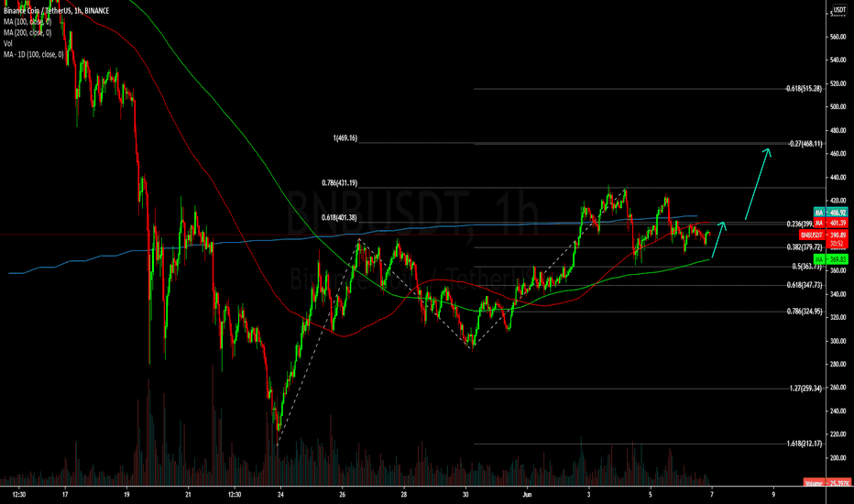Image resolution: width=854 pixels, height=504 pixels.
Task: Select the 0.786(324.95) Fibonacci level label
Action: (x=805, y=312)
